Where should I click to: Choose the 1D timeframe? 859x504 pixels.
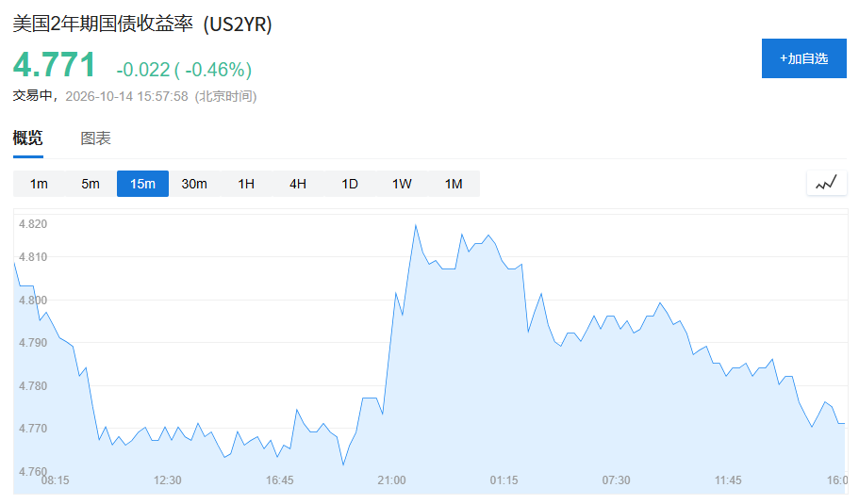coord(350,184)
